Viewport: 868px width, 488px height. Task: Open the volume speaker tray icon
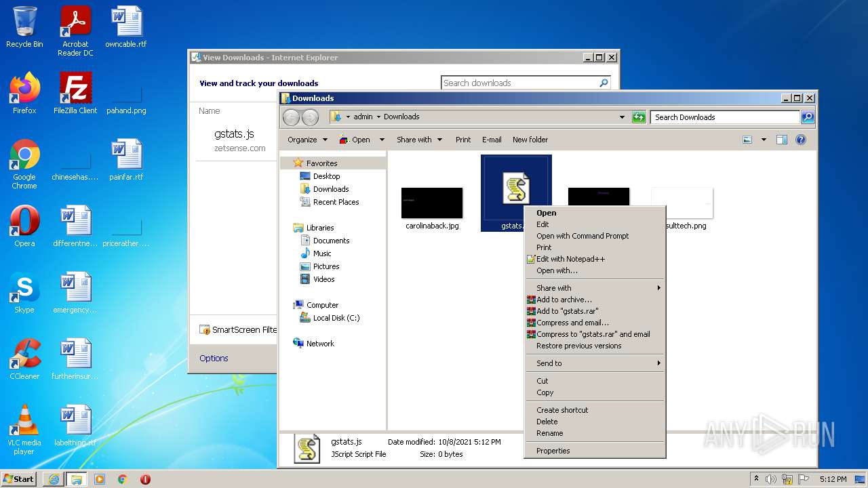point(771,479)
